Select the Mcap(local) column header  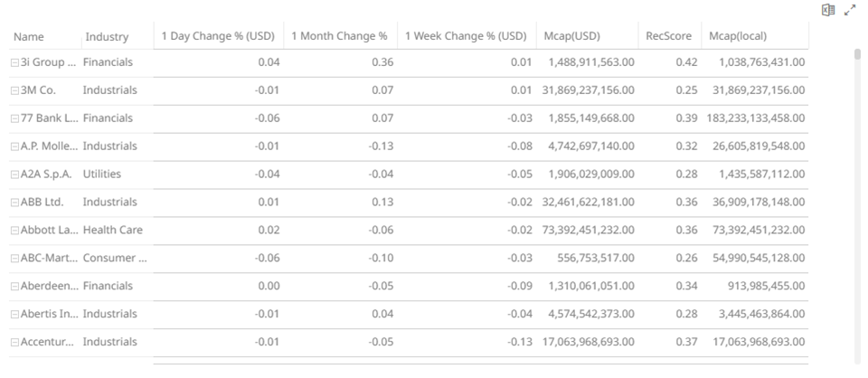pyautogui.click(x=738, y=36)
